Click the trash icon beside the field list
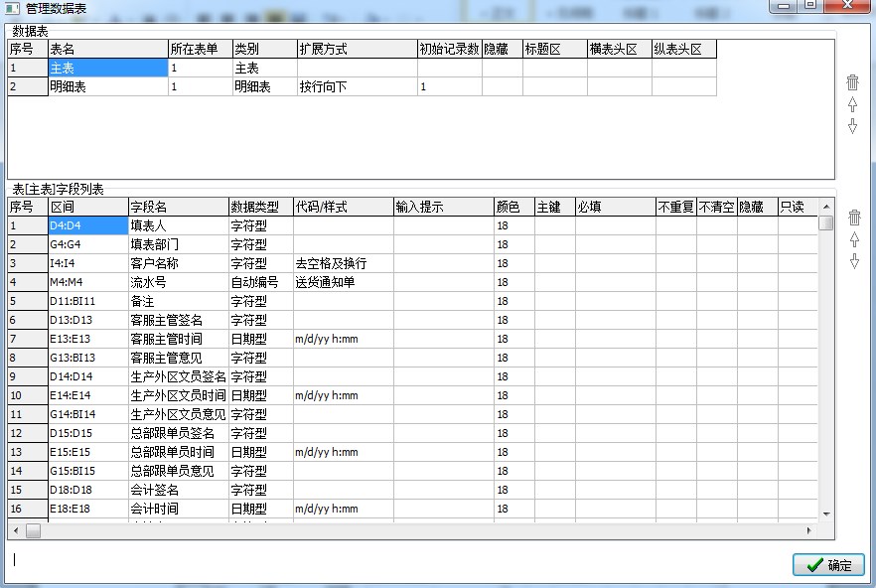 coord(853,218)
